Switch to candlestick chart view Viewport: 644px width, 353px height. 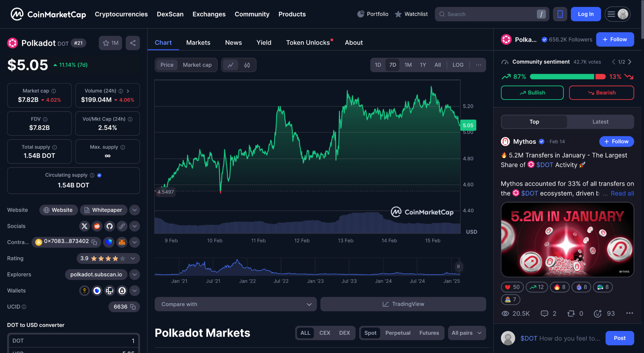(247, 65)
